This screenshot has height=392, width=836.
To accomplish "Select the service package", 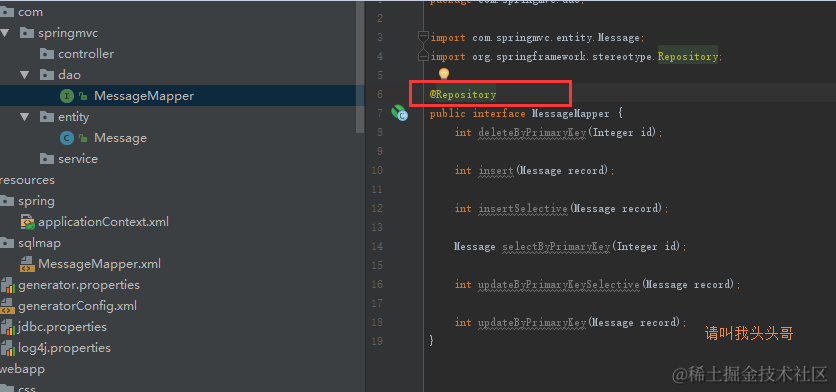I will pyautogui.click(x=78, y=159).
